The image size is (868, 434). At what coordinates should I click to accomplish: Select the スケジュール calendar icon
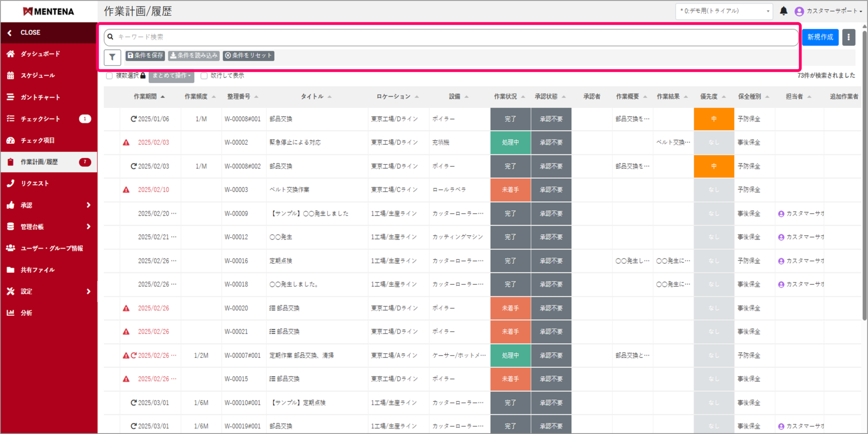tap(10, 75)
